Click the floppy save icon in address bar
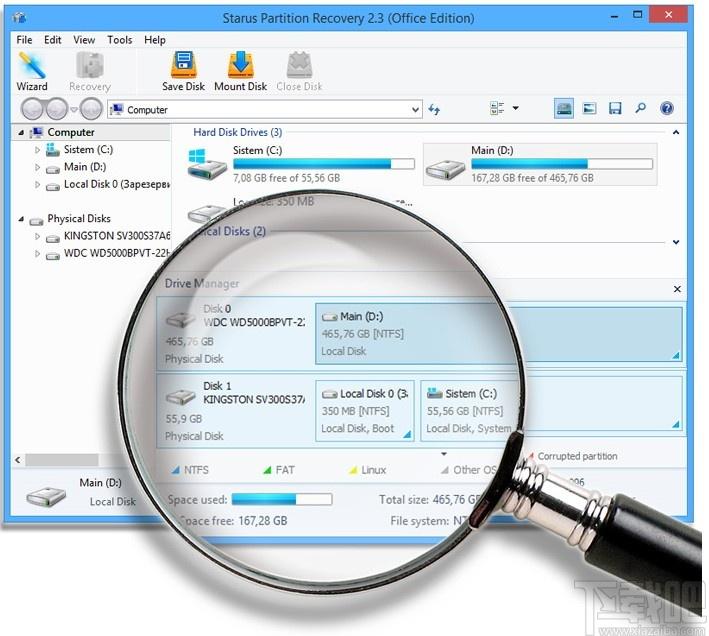The image size is (709, 636). coord(615,108)
